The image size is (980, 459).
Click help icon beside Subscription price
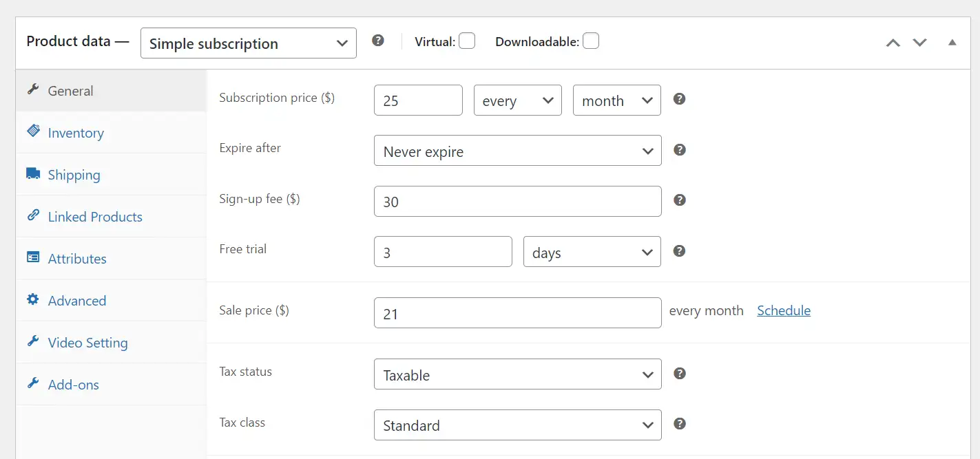[x=679, y=99]
